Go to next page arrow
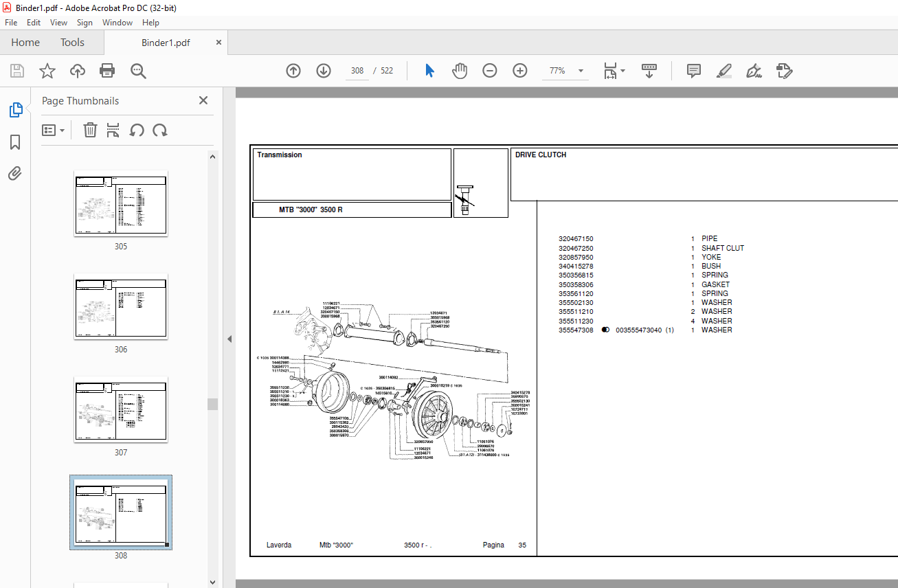Screen dimensions: 898x588 324,71
